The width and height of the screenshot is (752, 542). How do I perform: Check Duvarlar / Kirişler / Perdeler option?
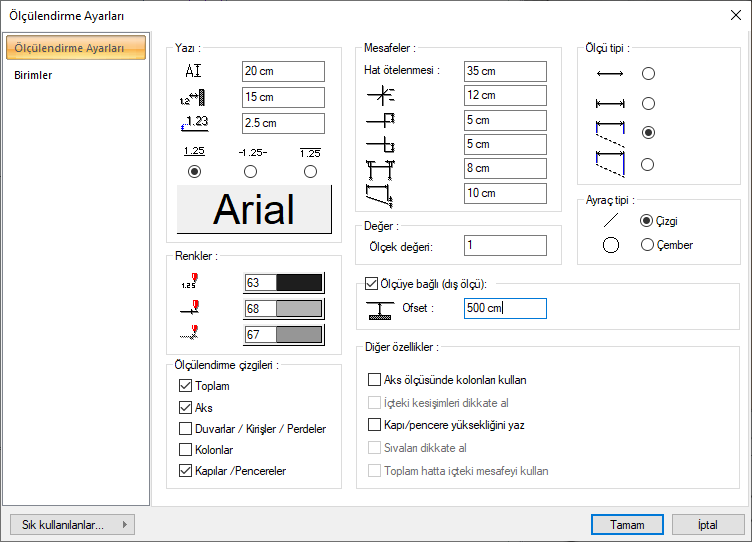[x=185, y=429]
